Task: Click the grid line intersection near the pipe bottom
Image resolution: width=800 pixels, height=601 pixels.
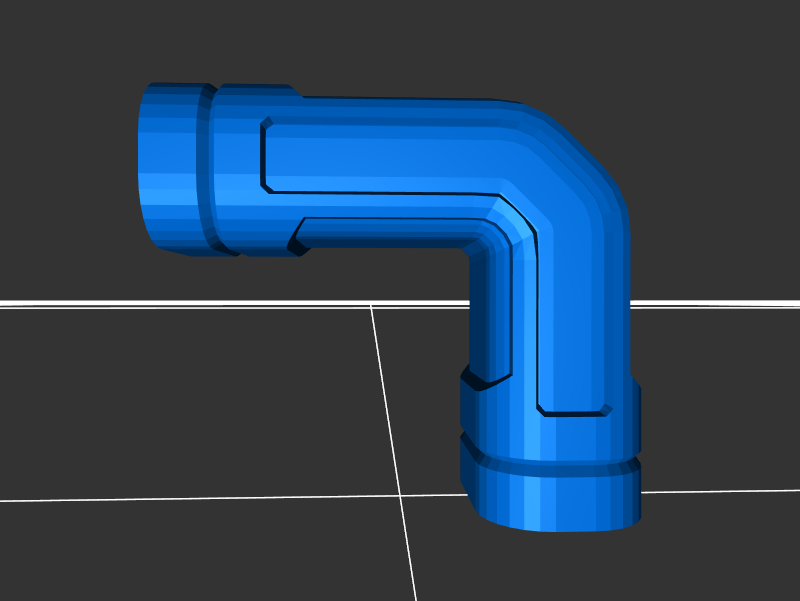Action: (401, 494)
